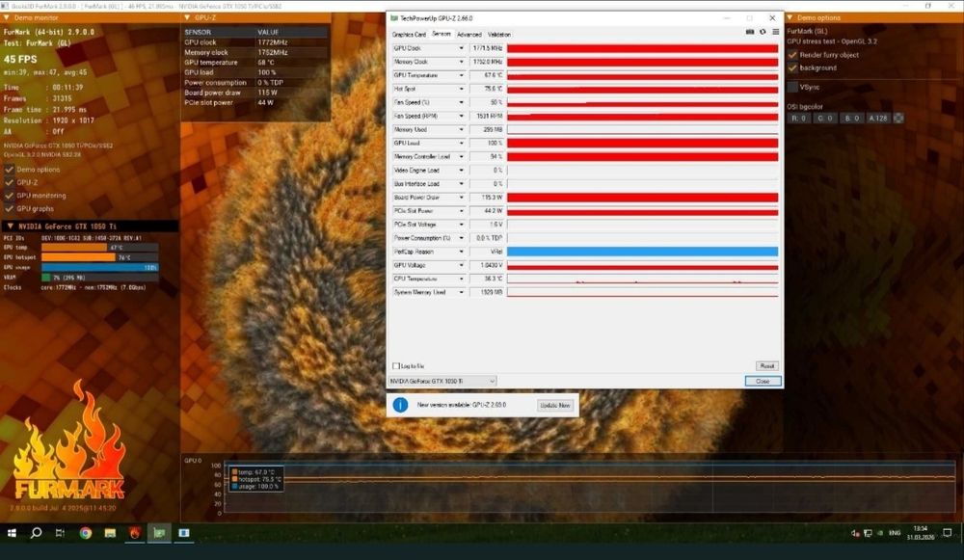This screenshot has width=964, height=560.
Task: Switch to the Graphics Card tab
Action: [409, 35]
